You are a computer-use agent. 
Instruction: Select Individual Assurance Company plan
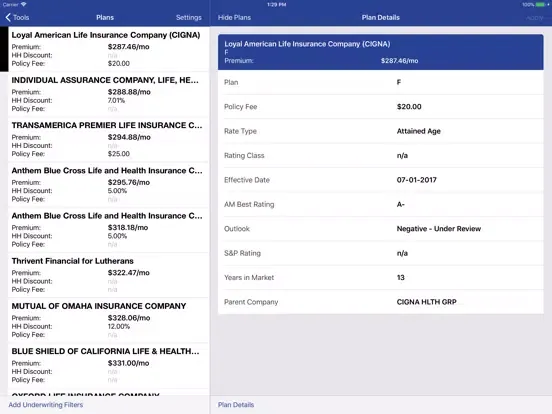pos(108,94)
